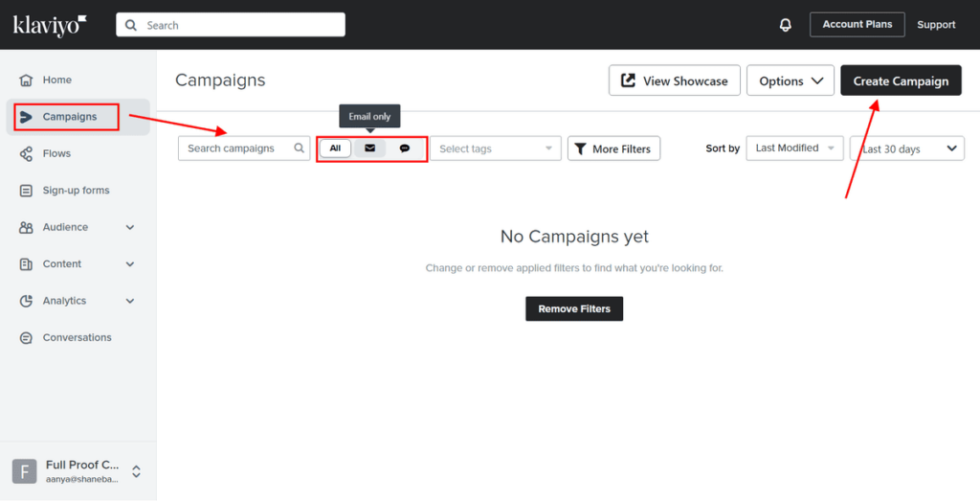This screenshot has width=980, height=501.
Task: Expand the Content menu chevron
Action: (130, 264)
